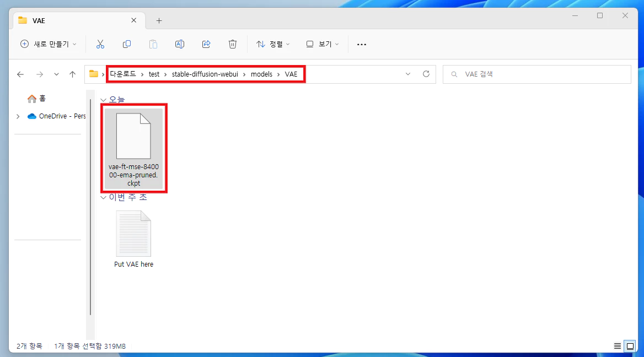Image resolution: width=644 pixels, height=357 pixels.
Task: Collapse the 오늘 group
Action: 104,100
